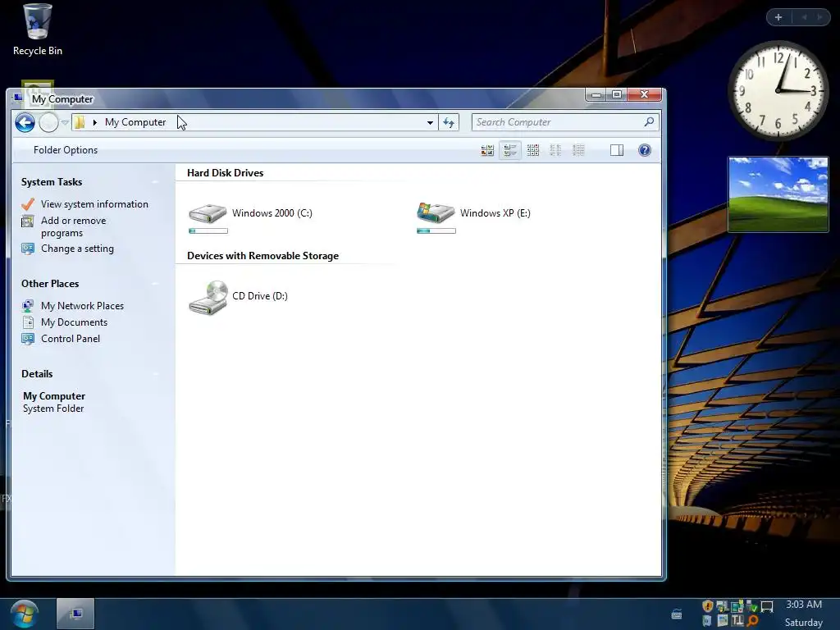Click the keyboard icon in the taskbar
The width and height of the screenshot is (840, 630).
click(x=677, y=614)
